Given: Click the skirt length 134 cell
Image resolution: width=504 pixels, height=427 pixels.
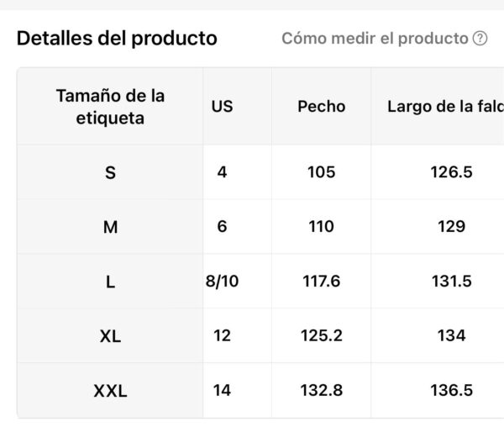Looking at the screenshot, I should pos(452,335).
